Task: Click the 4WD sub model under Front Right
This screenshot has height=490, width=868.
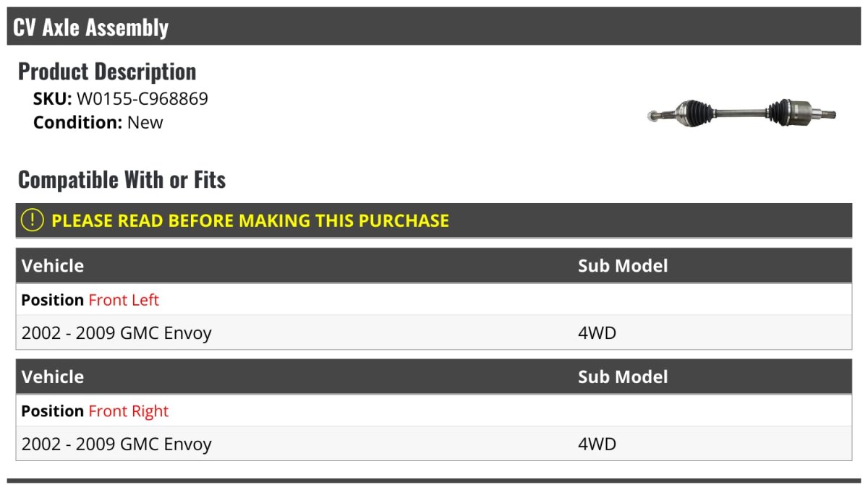Action: [x=597, y=444]
